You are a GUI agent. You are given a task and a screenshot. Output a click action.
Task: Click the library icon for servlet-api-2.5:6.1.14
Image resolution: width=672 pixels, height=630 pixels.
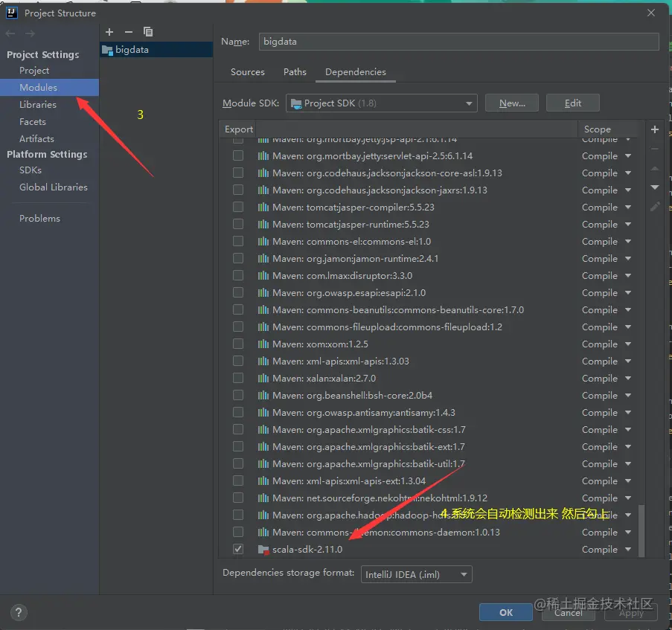pyautogui.click(x=263, y=156)
